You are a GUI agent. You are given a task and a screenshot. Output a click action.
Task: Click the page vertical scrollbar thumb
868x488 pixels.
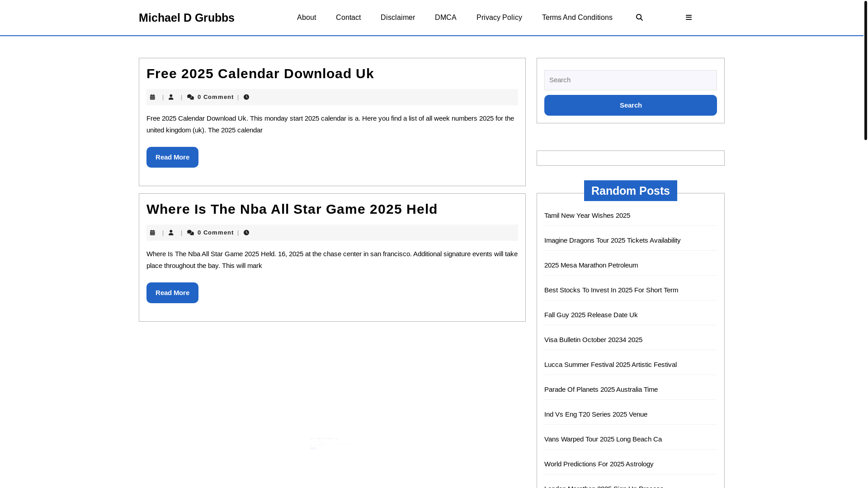(x=866, y=70)
